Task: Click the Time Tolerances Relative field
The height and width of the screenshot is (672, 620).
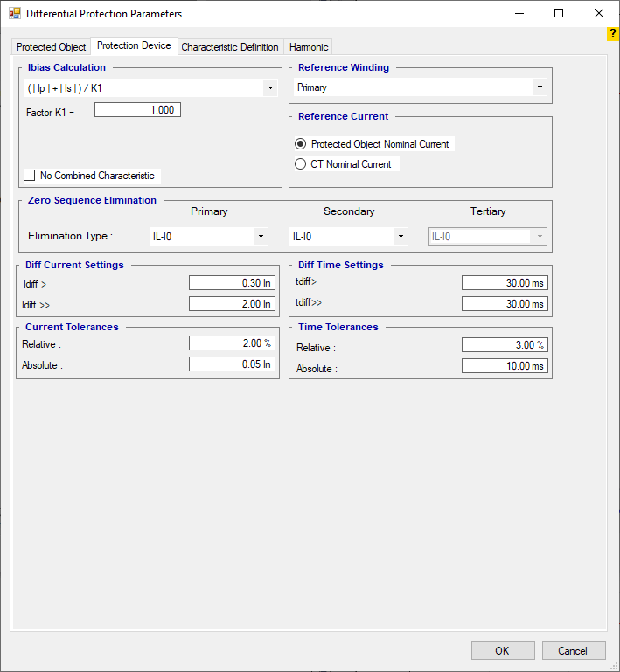Action: pos(504,345)
